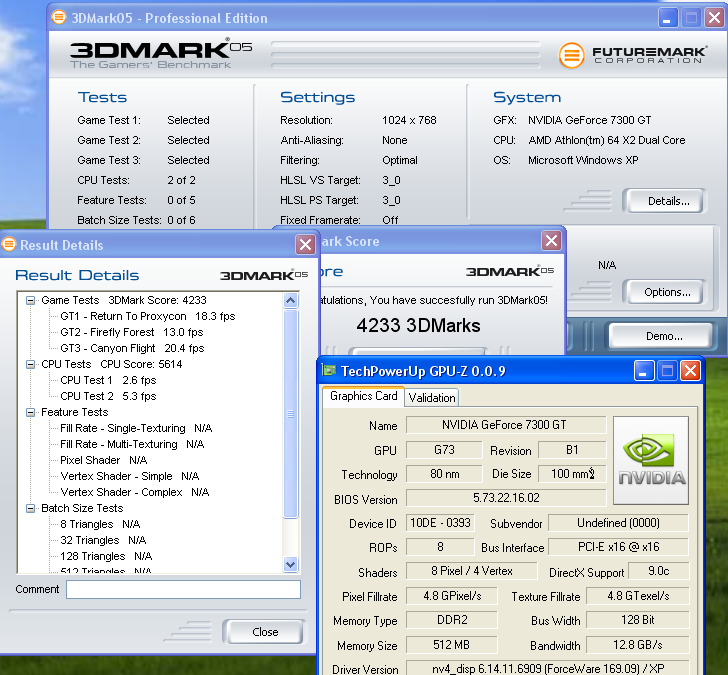Image resolution: width=728 pixels, height=675 pixels.
Task: Close the 3DMark05 Professional Edition window
Action: 715,18
